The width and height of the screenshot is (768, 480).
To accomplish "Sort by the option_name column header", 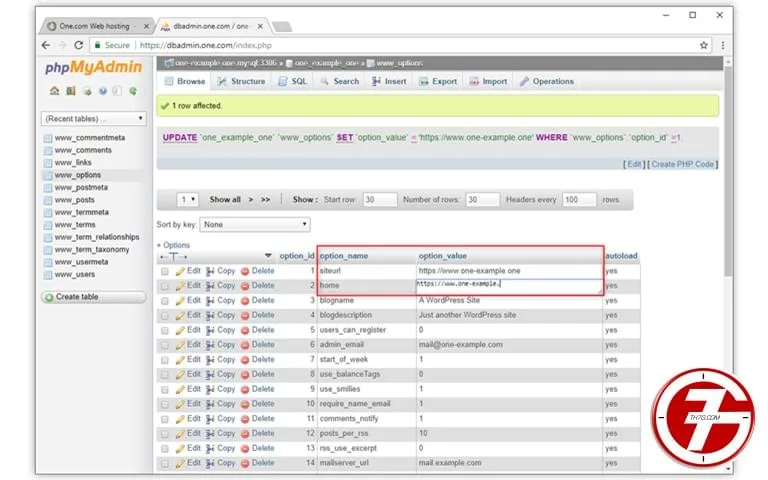I will click(x=343, y=256).
